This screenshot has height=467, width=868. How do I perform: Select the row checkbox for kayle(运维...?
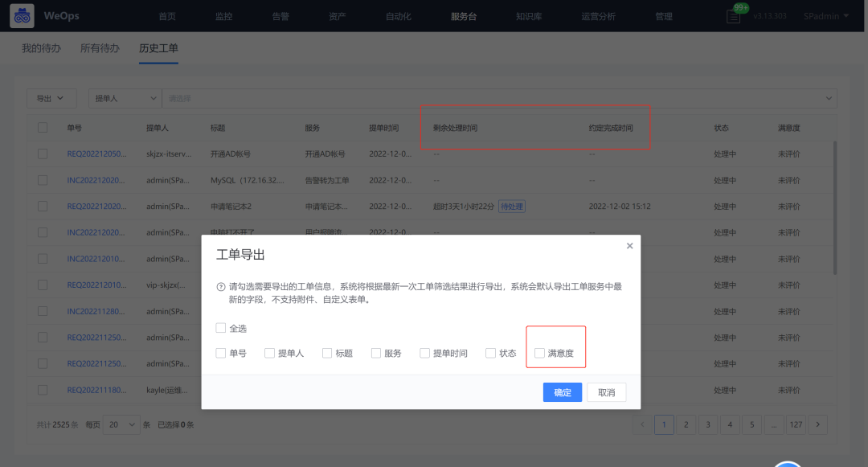(x=43, y=390)
